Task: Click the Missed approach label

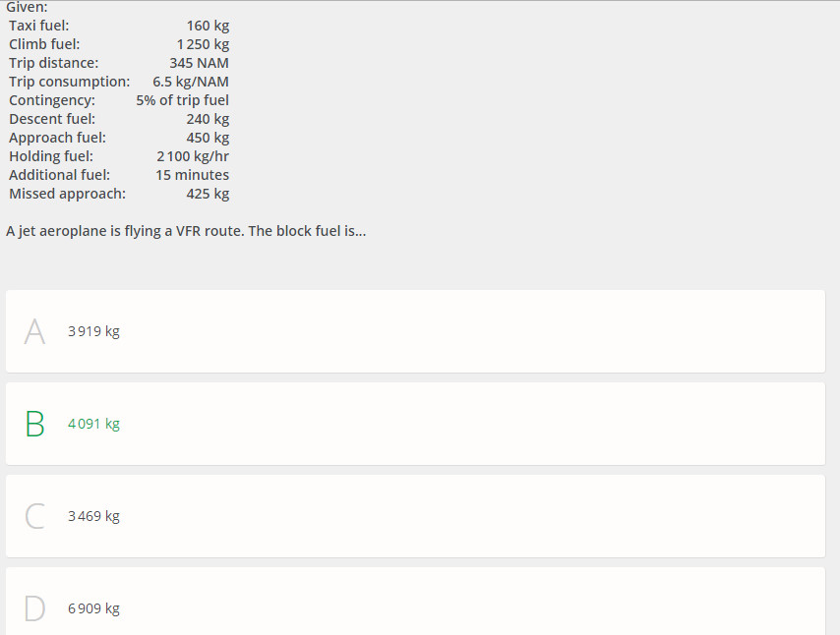Action: pos(67,194)
